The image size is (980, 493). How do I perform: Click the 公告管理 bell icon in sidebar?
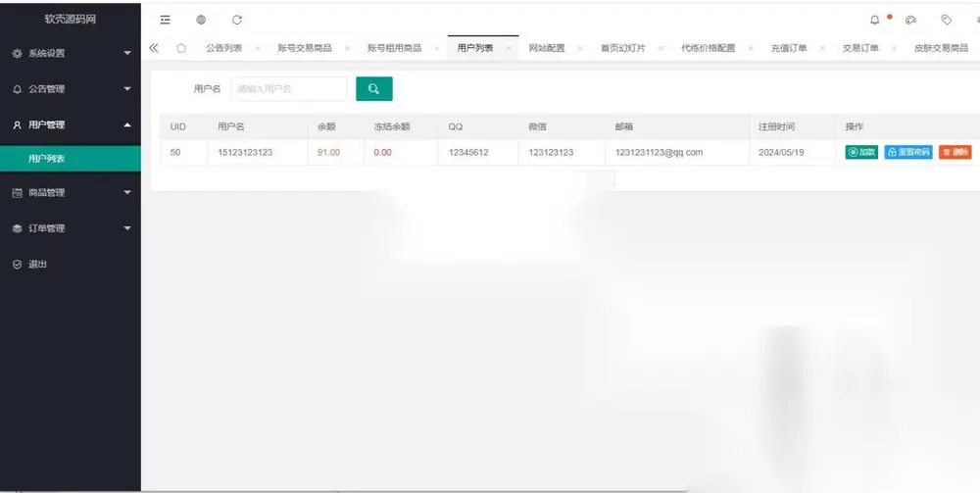pyautogui.click(x=18, y=89)
